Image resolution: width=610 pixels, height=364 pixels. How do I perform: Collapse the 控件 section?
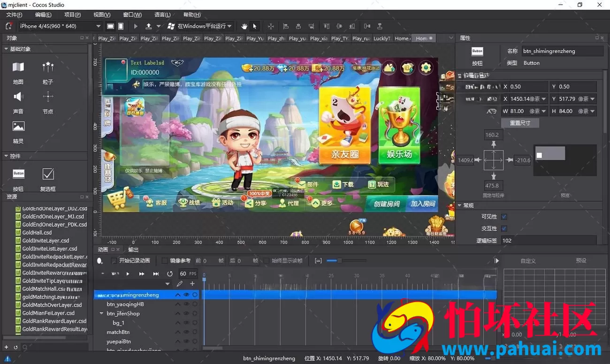click(x=6, y=156)
